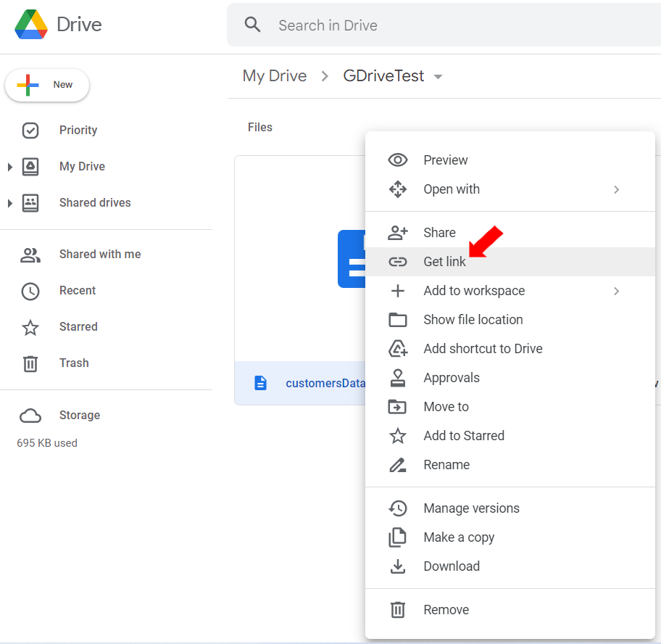Type in the Search in Drive field
661x644 pixels.
click(x=435, y=25)
